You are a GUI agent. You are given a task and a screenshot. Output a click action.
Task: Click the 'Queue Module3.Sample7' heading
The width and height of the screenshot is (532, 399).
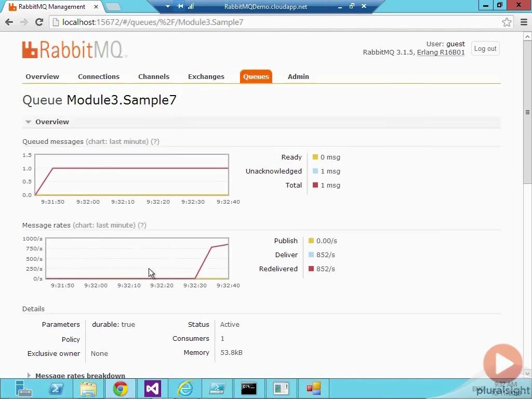[99, 100]
